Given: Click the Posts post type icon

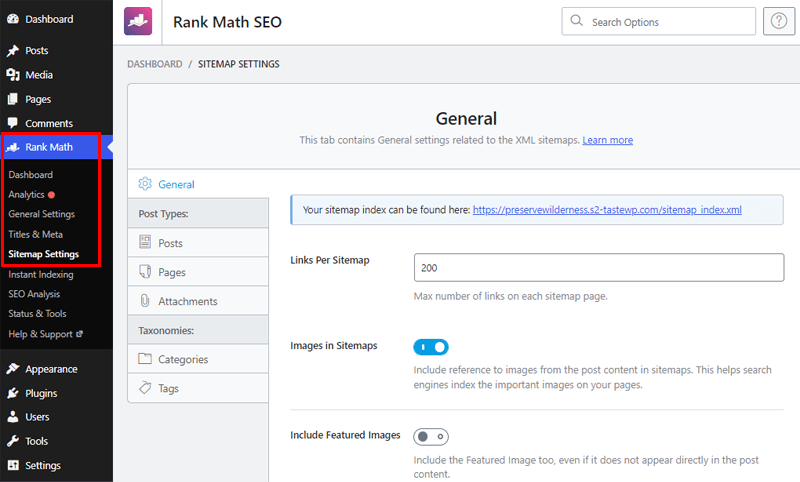Looking at the screenshot, I should (145, 242).
